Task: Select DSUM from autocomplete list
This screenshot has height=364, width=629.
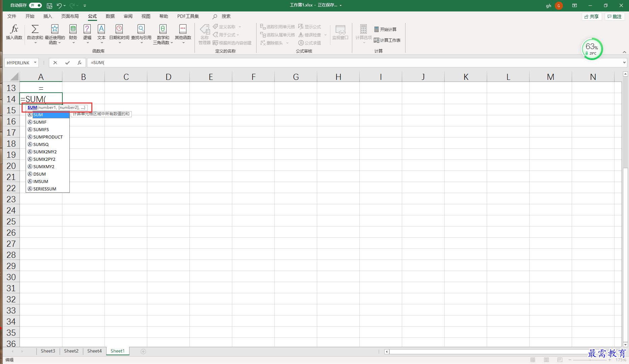Action: [48, 174]
